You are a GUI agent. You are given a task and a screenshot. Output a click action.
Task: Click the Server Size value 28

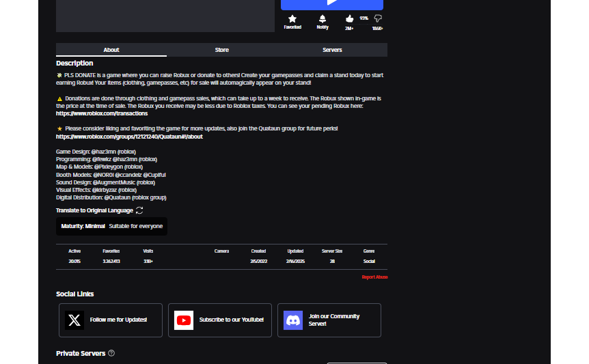tap(332, 261)
